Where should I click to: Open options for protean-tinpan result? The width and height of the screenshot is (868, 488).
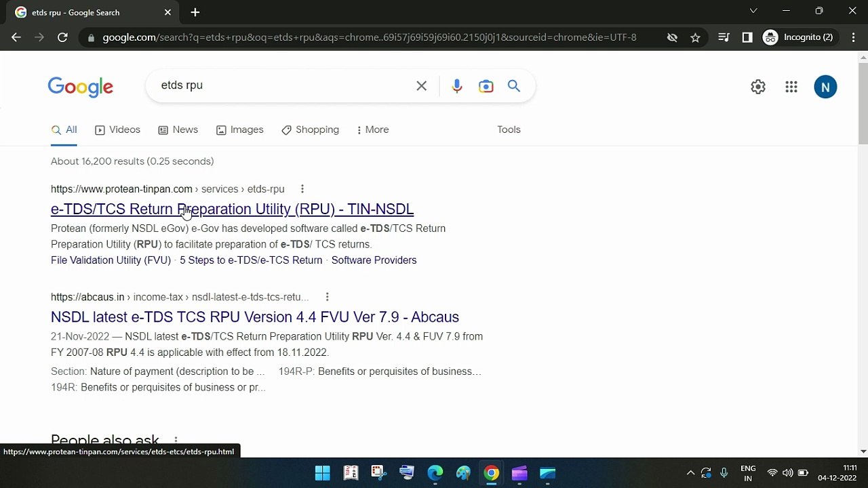tap(302, 189)
